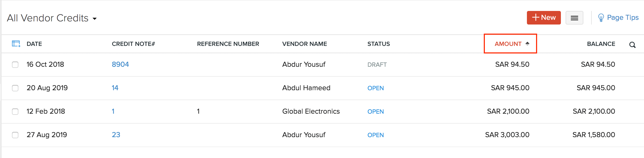Image resolution: width=644 pixels, height=158 pixels.
Task: Check the checkbox for the 16 Oct 2018 row
Action: pyautogui.click(x=15, y=65)
